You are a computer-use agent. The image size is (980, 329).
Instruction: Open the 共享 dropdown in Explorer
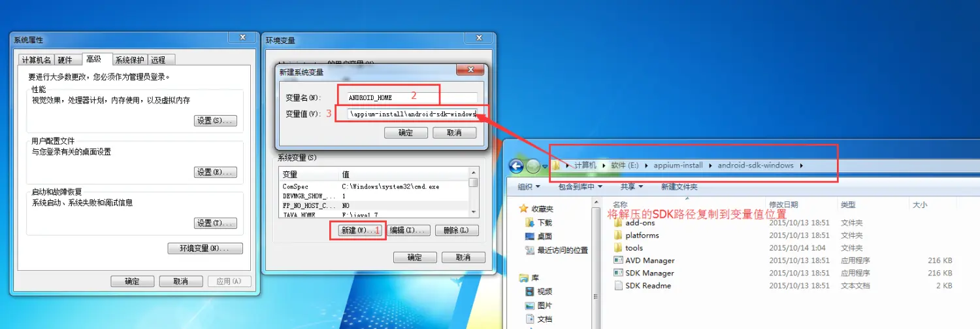[x=632, y=187]
